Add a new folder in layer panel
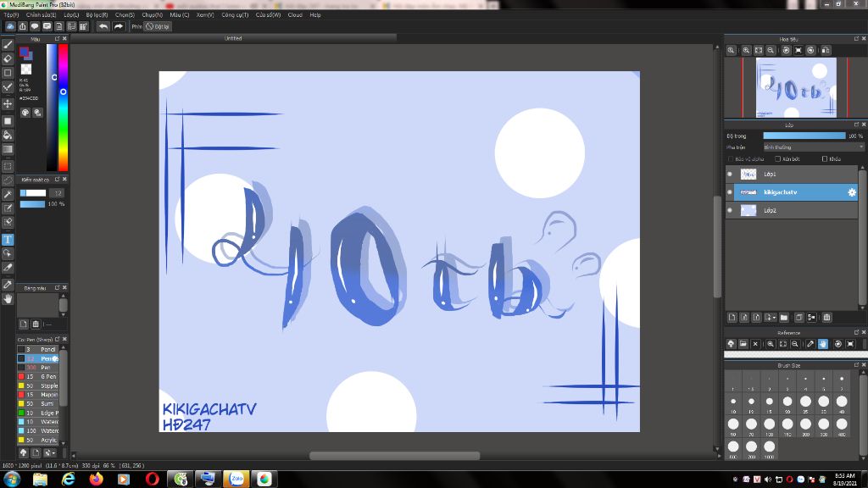 tap(784, 318)
